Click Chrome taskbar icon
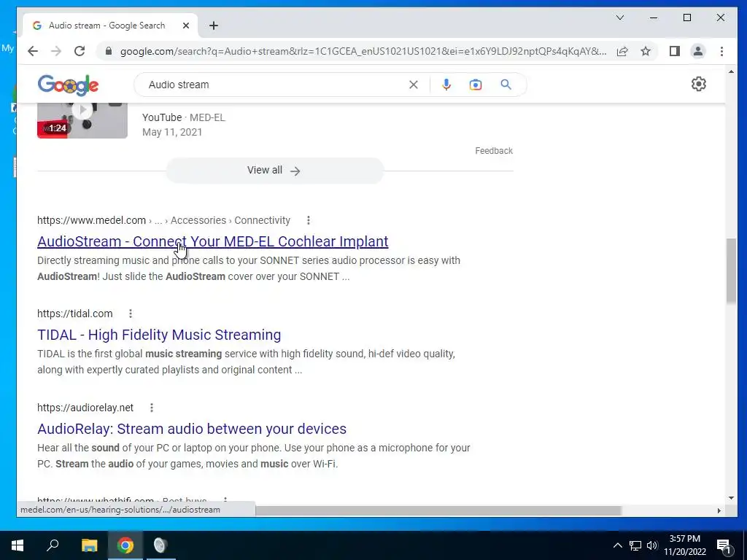The image size is (747, 560). pos(125,545)
